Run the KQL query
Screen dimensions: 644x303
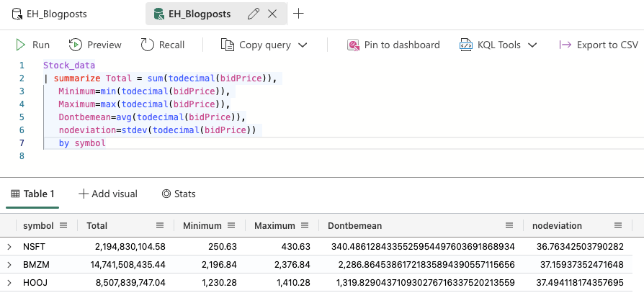pos(32,45)
